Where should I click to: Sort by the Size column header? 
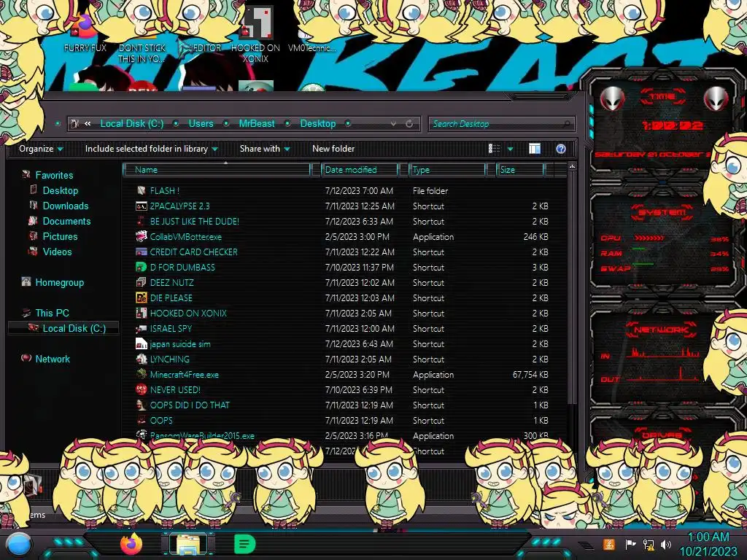pyautogui.click(x=520, y=169)
